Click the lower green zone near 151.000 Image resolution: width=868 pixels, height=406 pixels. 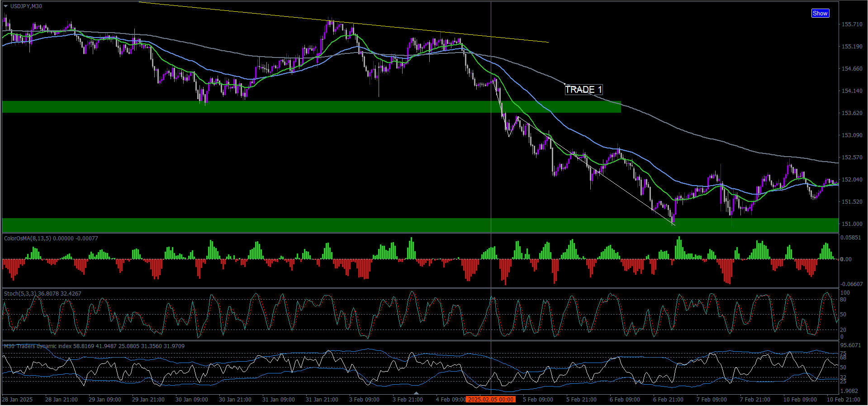click(317, 225)
